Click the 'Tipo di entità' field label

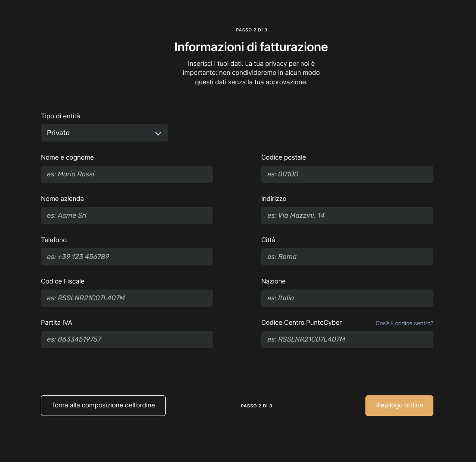tap(60, 116)
